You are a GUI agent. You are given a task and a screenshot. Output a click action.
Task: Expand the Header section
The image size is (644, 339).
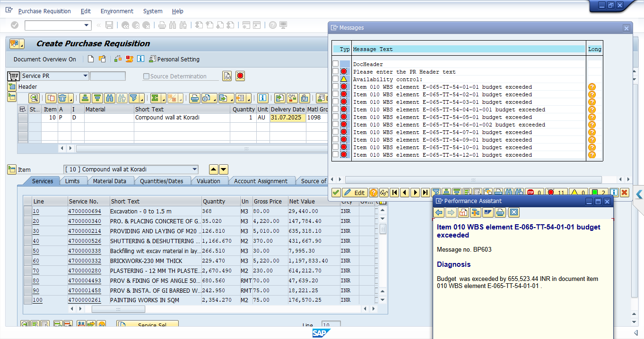11,87
